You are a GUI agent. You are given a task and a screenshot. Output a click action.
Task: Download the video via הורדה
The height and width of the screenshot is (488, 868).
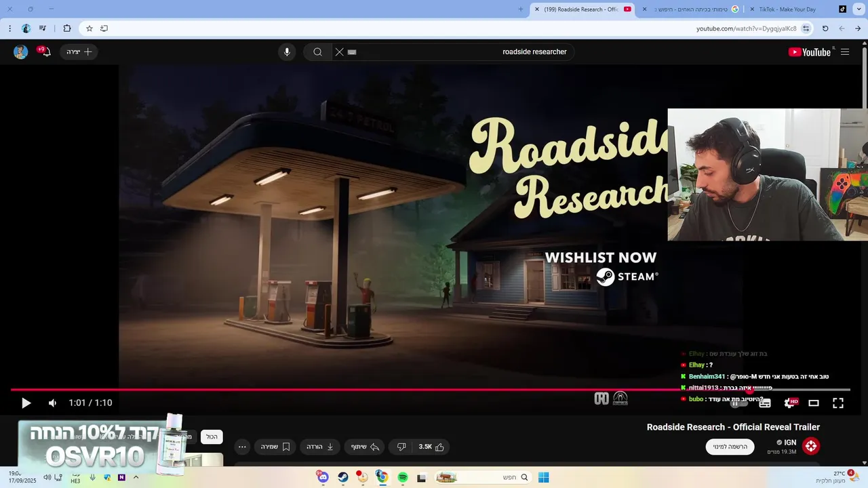(320, 447)
